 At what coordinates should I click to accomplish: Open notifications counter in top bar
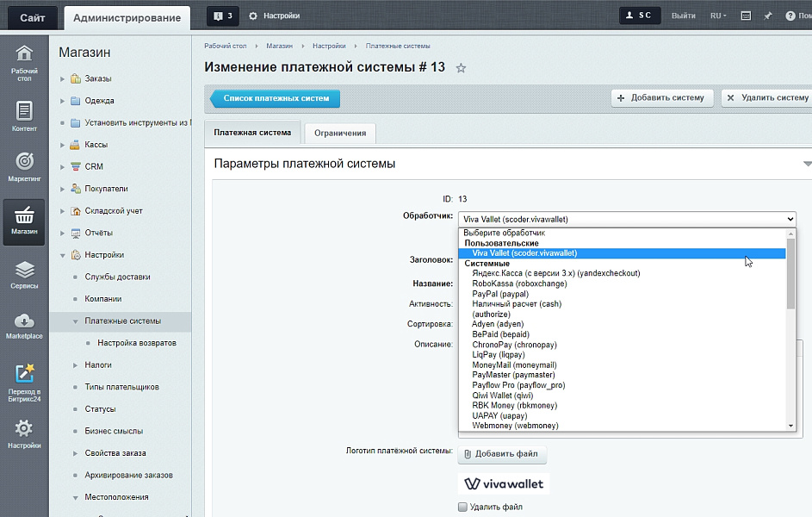(x=222, y=16)
